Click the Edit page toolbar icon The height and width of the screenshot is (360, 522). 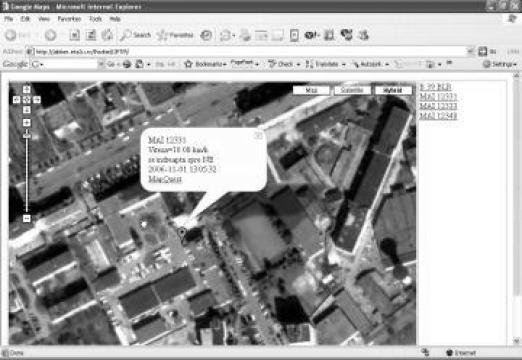[x=261, y=35]
